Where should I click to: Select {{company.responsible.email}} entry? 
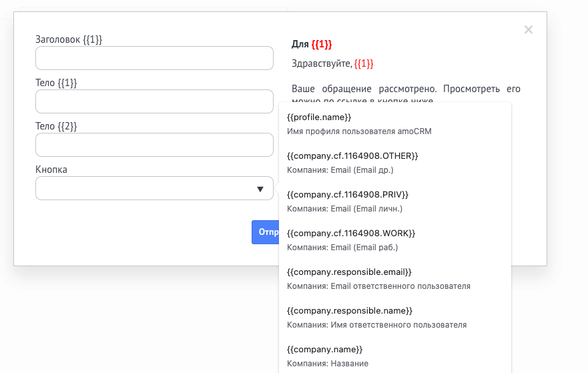click(x=349, y=272)
